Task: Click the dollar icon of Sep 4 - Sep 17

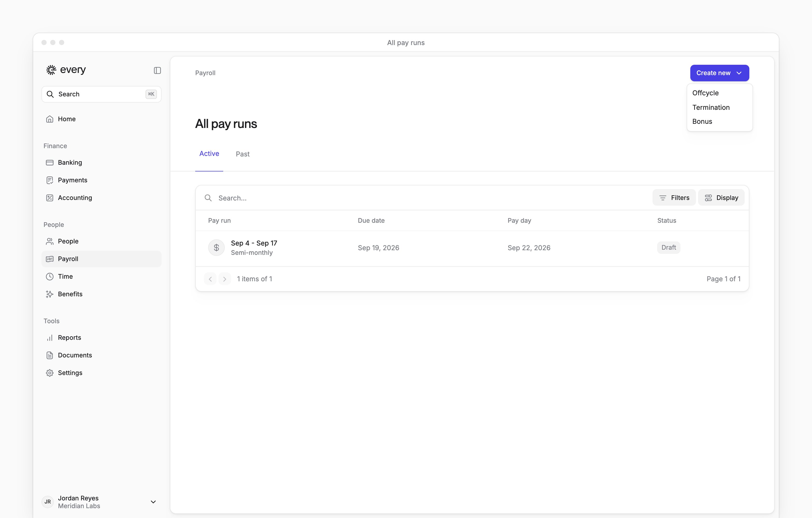Action: click(216, 248)
